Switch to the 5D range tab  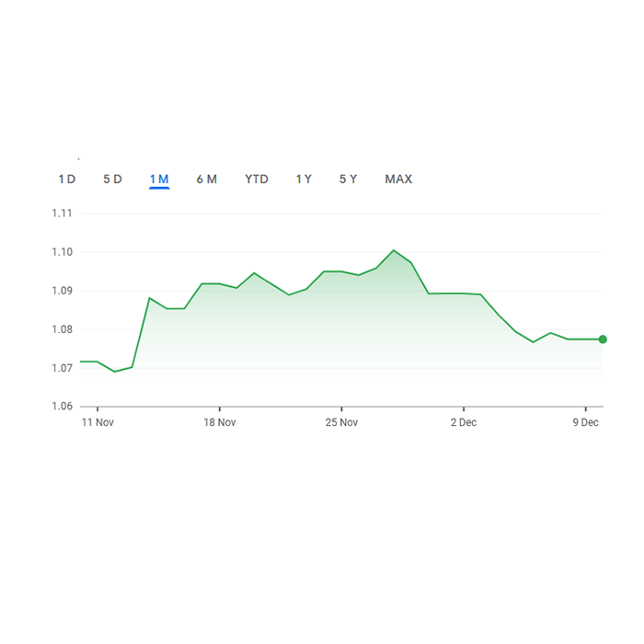coord(112,179)
